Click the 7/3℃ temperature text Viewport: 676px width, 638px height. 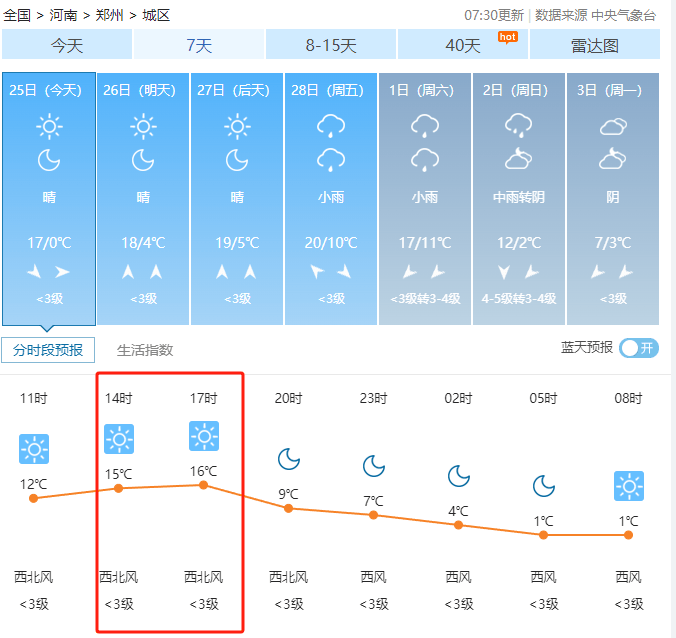pos(613,243)
